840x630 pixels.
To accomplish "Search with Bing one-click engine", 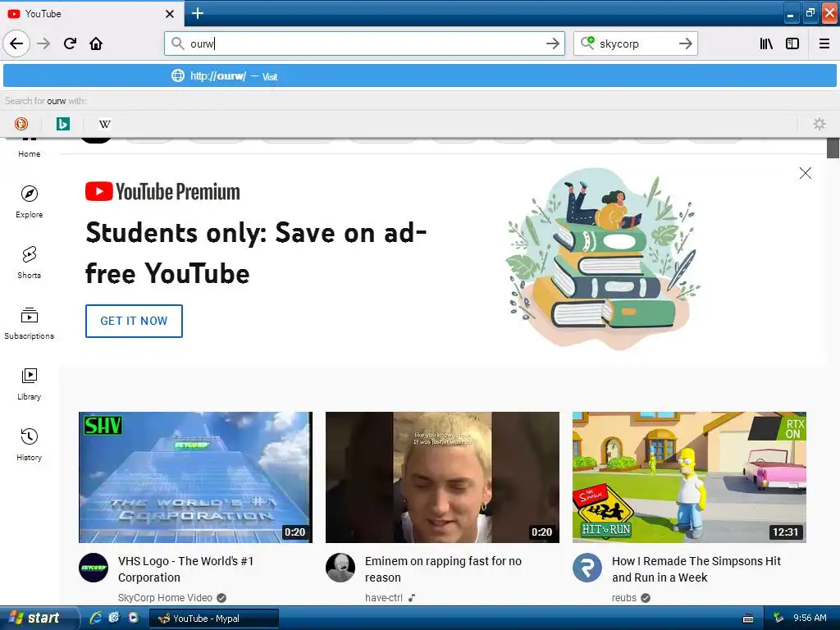I will (x=62, y=124).
